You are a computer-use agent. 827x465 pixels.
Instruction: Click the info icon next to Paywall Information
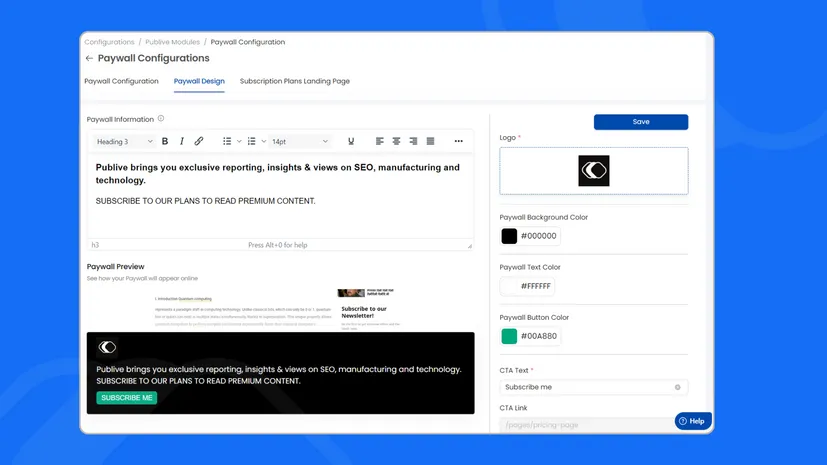click(x=161, y=119)
